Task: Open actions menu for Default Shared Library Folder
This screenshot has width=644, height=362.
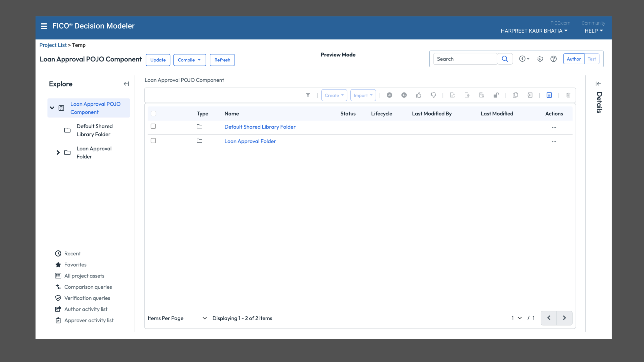Action: tap(554, 127)
